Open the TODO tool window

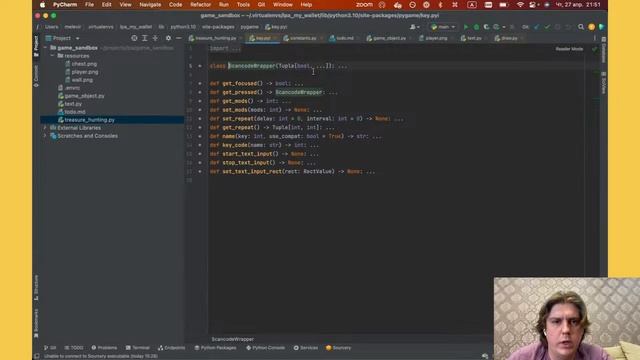(74, 348)
